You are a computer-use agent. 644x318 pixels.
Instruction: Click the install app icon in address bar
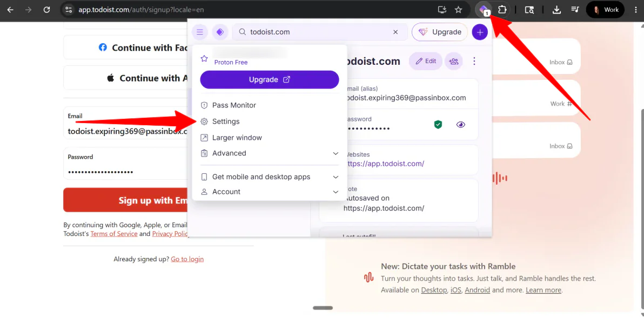[442, 9]
